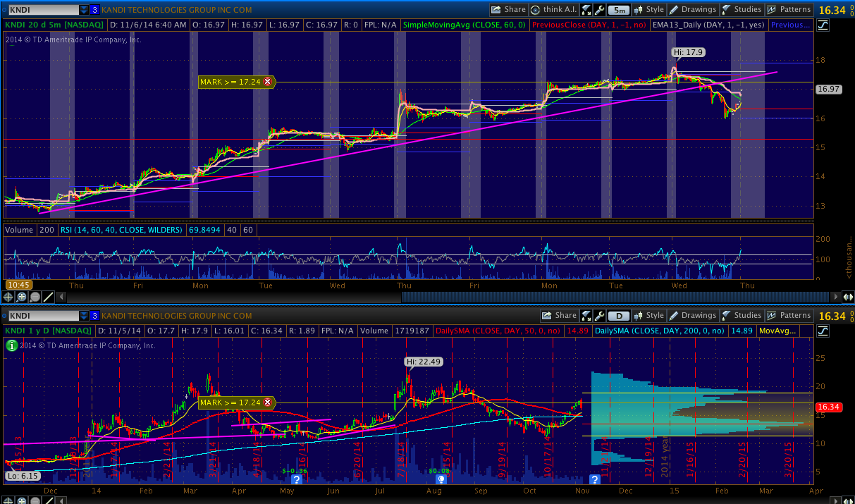The image size is (855, 504).
Task: Toggle the price axis scale icon on bottom chart
Action: click(823, 331)
